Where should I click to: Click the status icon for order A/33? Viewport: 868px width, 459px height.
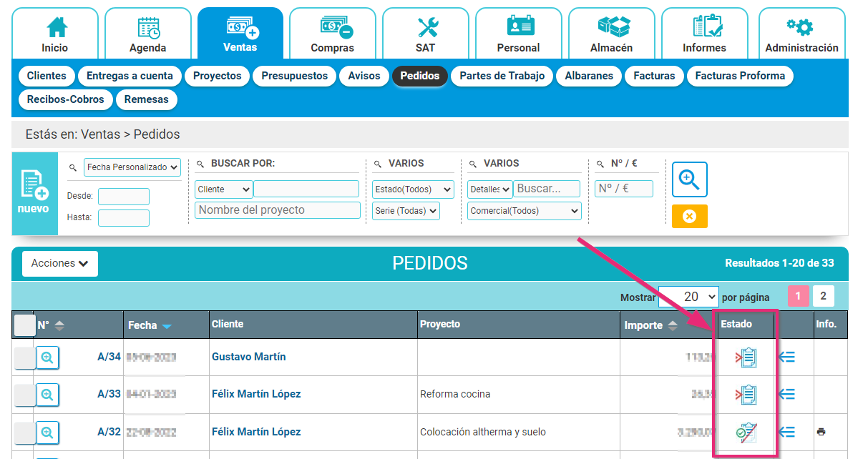click(746, 395)
